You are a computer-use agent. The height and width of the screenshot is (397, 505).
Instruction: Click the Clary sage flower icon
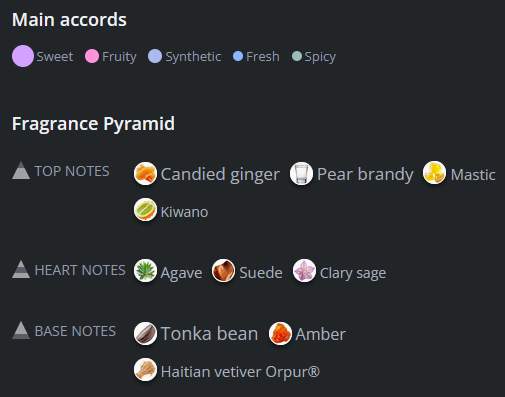[x=304, y=270]
